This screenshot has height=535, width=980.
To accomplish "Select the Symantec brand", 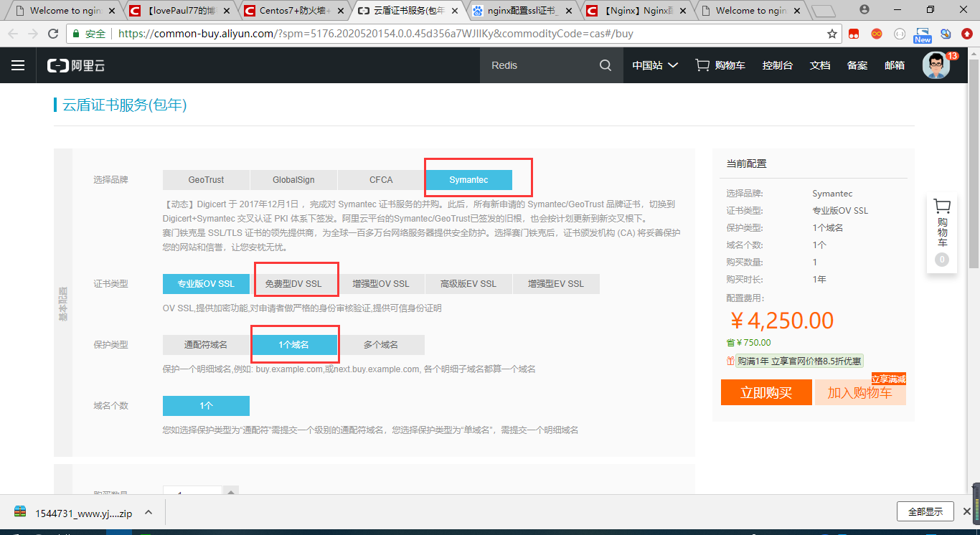I will (x=468, y=180).
